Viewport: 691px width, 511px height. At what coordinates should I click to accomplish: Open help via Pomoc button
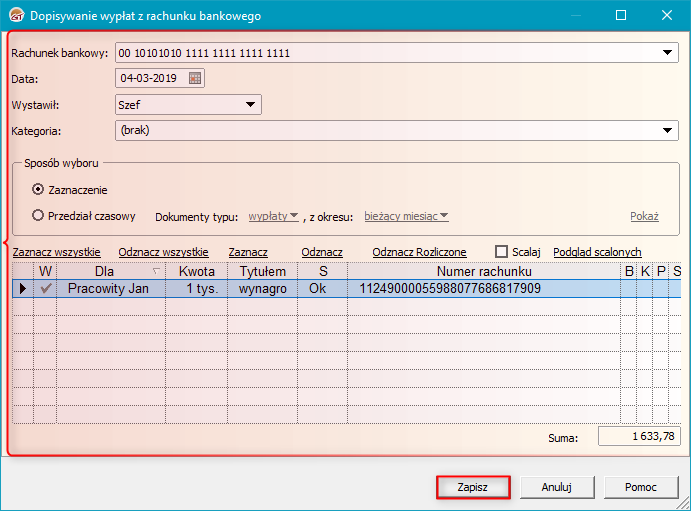pyautogui.click(x=641, y=487)
